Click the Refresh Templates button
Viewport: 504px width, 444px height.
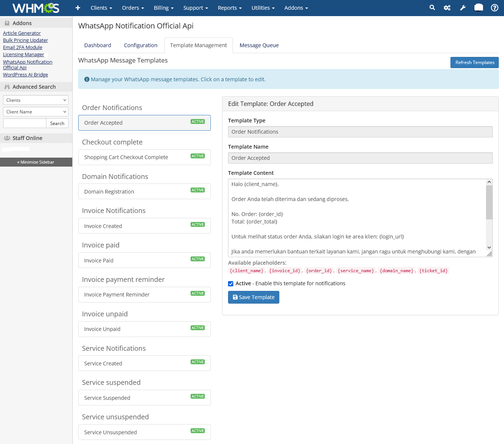(x=474, y=63)
